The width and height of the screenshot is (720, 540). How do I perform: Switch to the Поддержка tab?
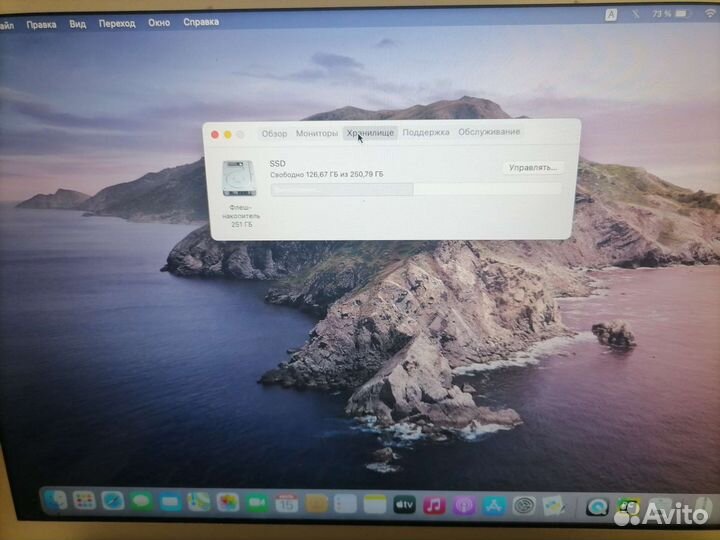pos(426,132)
